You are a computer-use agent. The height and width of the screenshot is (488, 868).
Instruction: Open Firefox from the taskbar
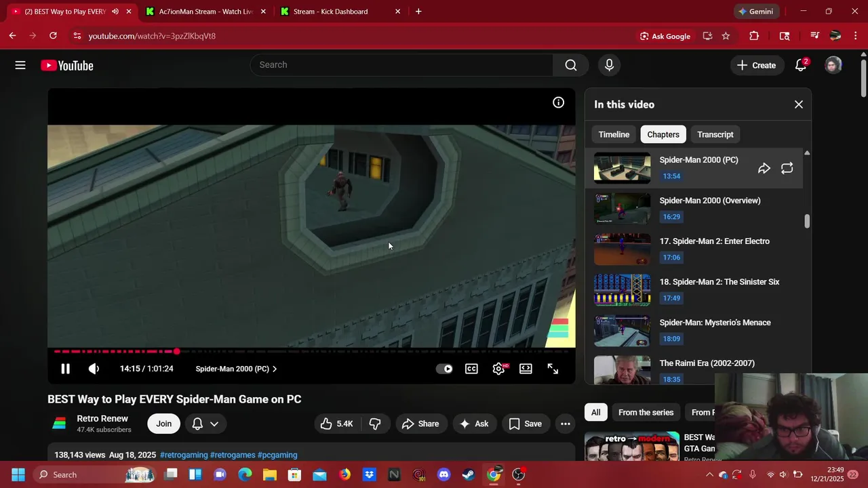(344, 474)
